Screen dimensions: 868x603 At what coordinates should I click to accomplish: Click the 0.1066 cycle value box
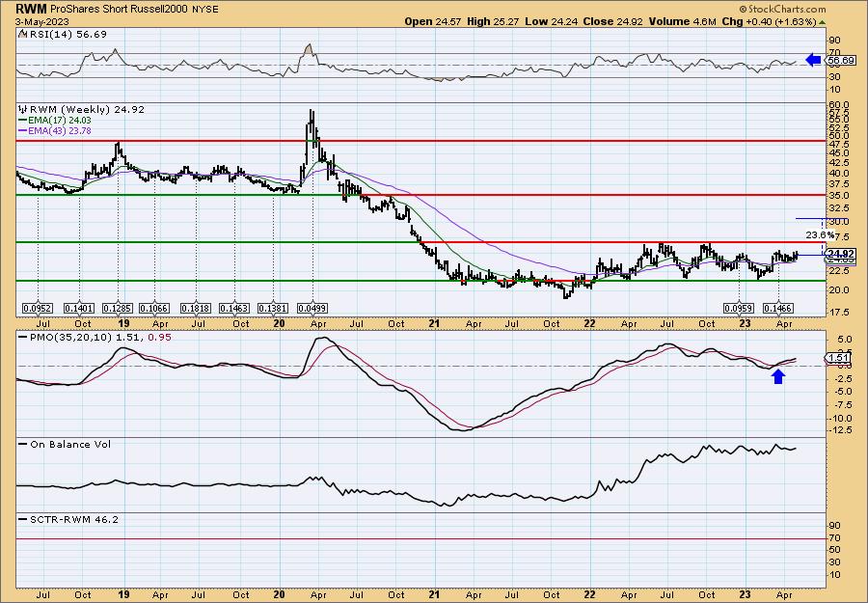point(154,308)
